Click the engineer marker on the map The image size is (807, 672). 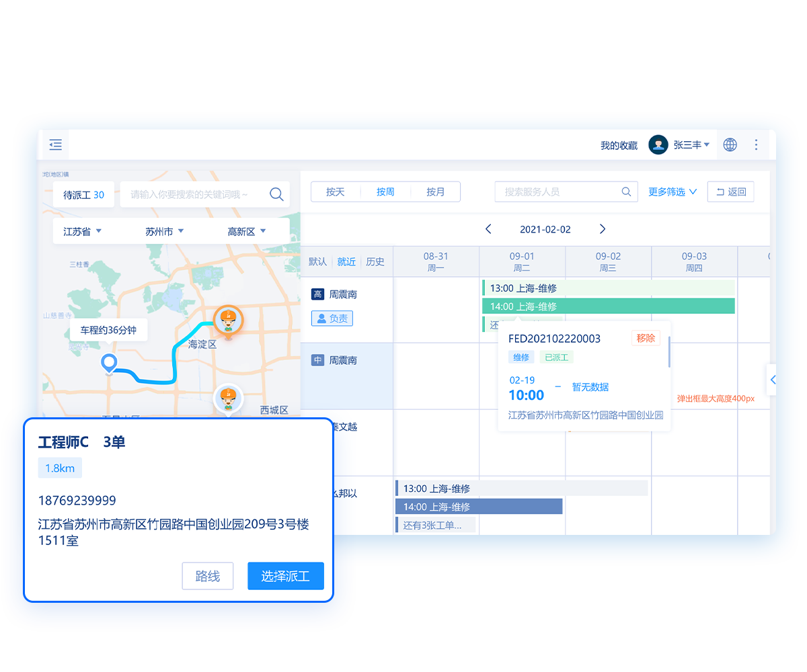(229, 321)
